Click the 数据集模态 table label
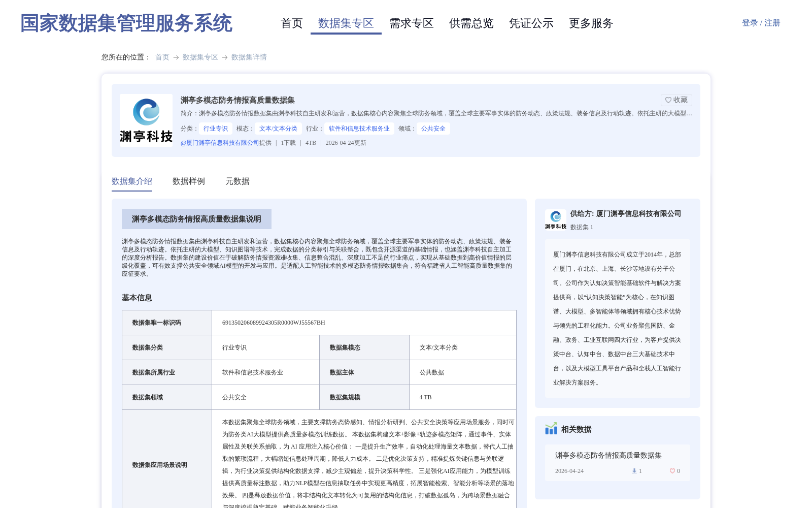Screen dimensions: 812x508 pyautogui.click(x=345, y=347)
